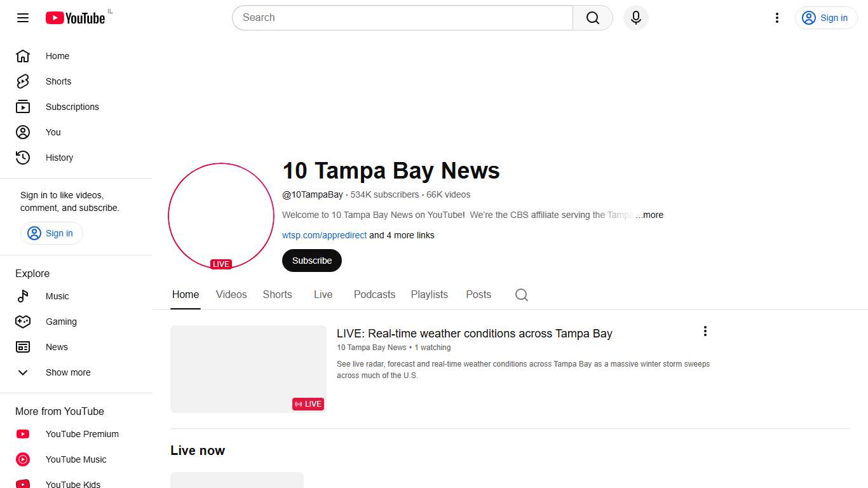
Task: Click the Search input field
Action: [x=402, y=18]
